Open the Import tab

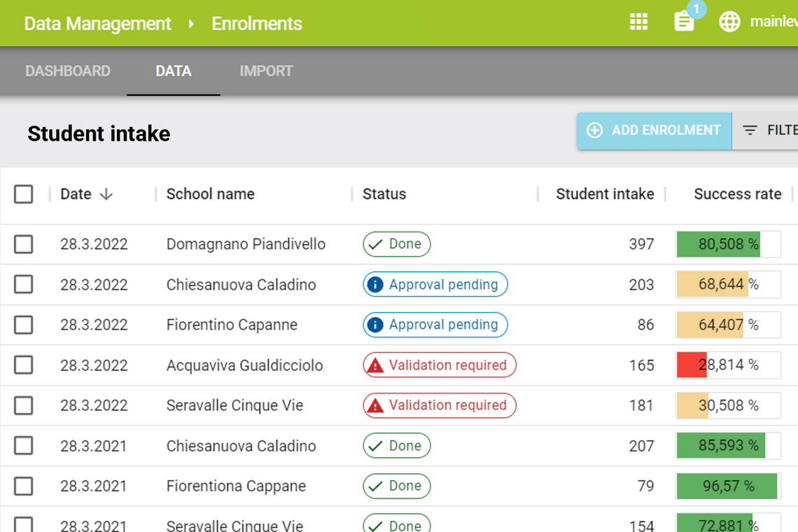[266, 71]
